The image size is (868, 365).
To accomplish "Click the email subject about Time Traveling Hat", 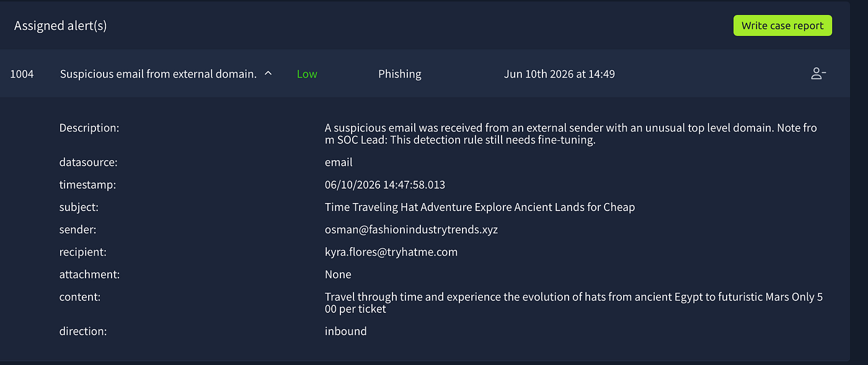I will 480,207.
